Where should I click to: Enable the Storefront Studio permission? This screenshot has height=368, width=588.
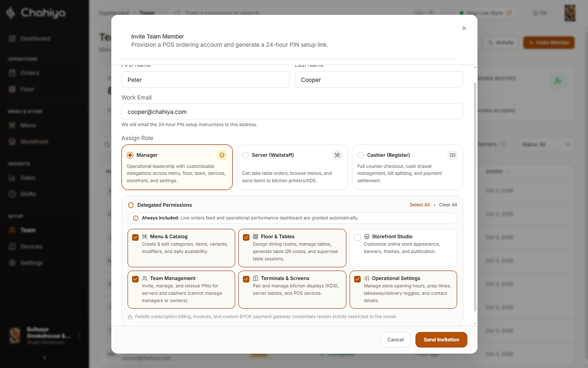(357, 237)
